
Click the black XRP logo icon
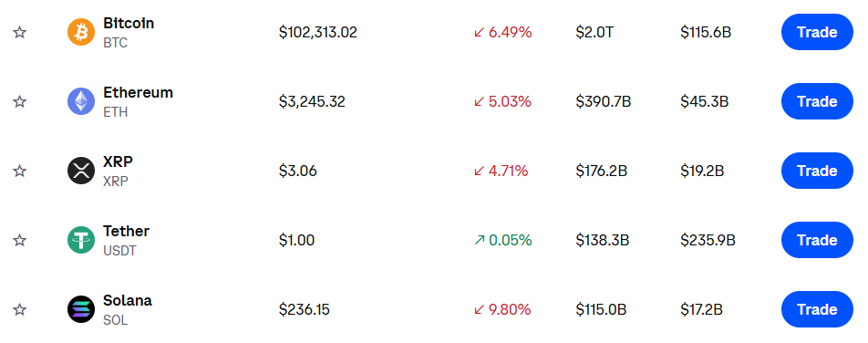(81, 171)
